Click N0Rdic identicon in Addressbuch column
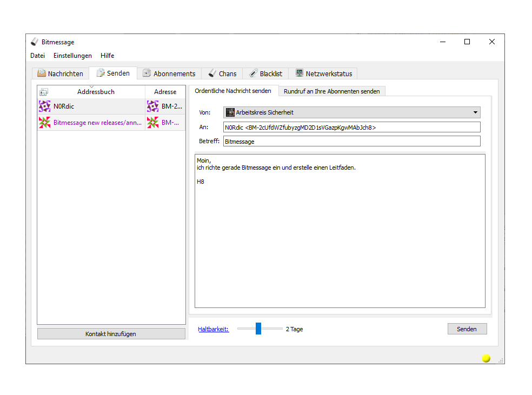532x395 pixels. click(44, 106)
